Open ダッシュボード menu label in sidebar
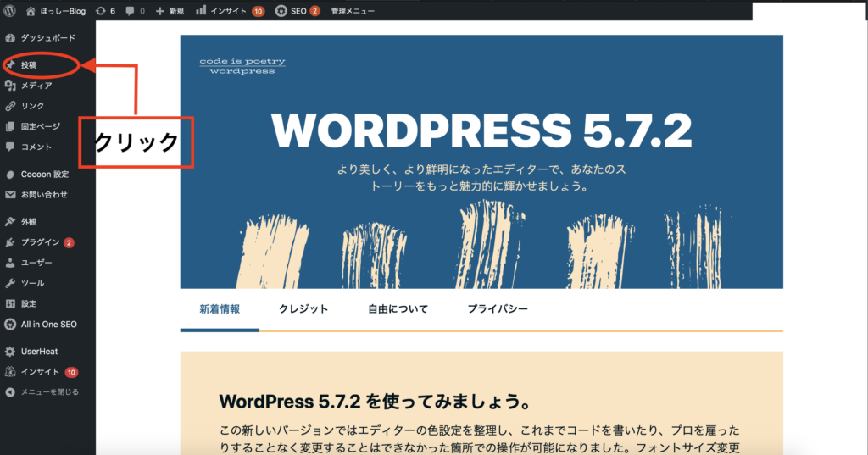Screen dimensions: 868x455 [x=48, y=38]
